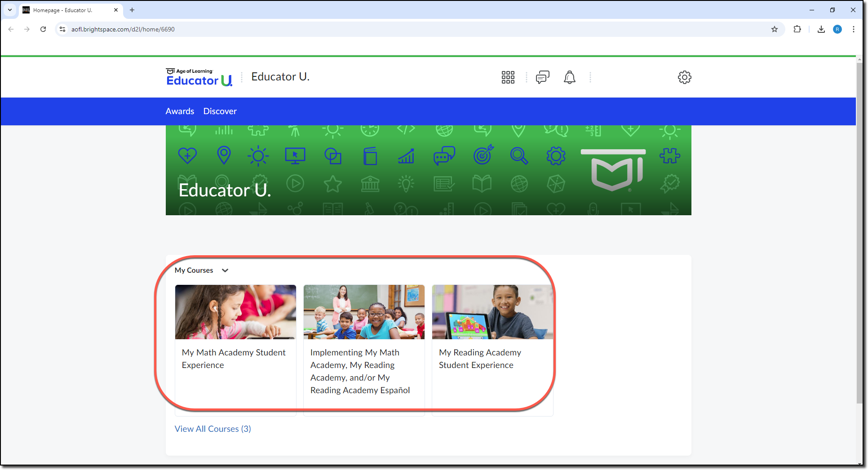Bookmark this page with the star icon

775,29
